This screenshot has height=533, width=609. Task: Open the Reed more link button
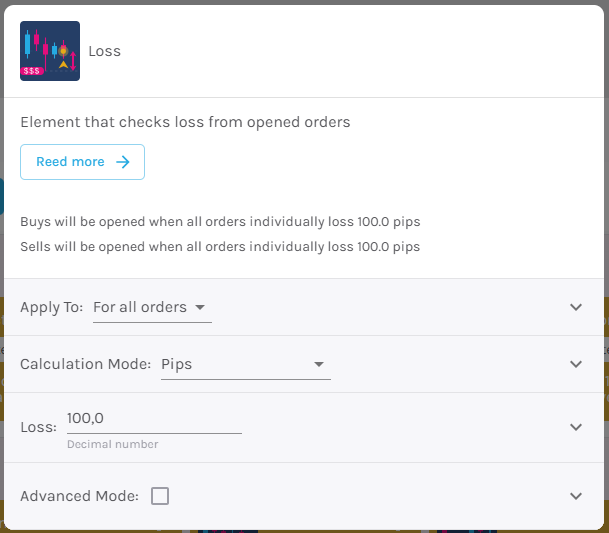point(82,162)
